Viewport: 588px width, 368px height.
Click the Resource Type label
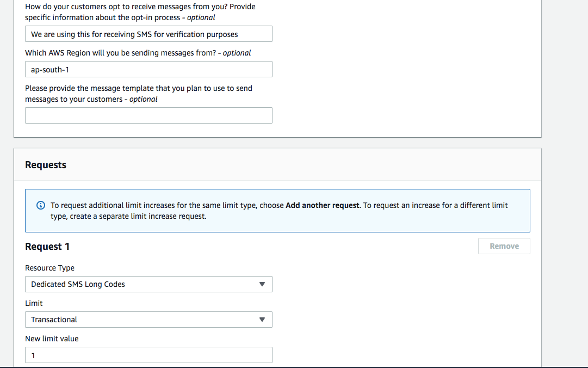pos(50,268)
